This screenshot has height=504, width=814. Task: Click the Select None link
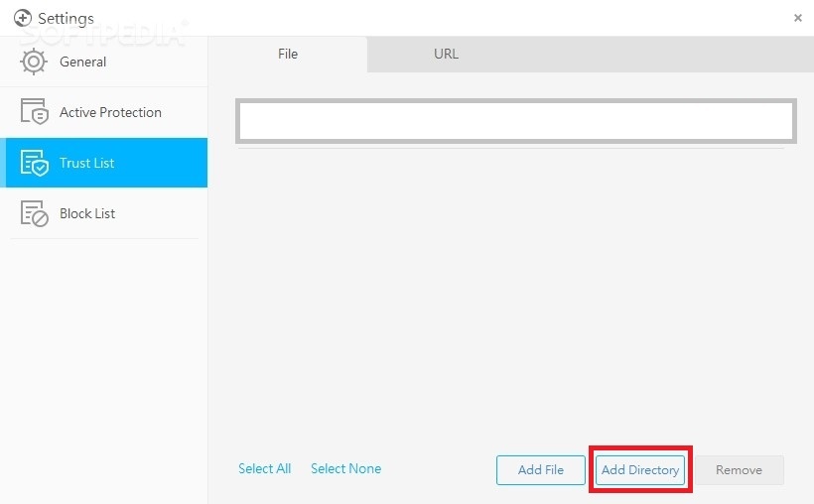(x=345, y=468)
